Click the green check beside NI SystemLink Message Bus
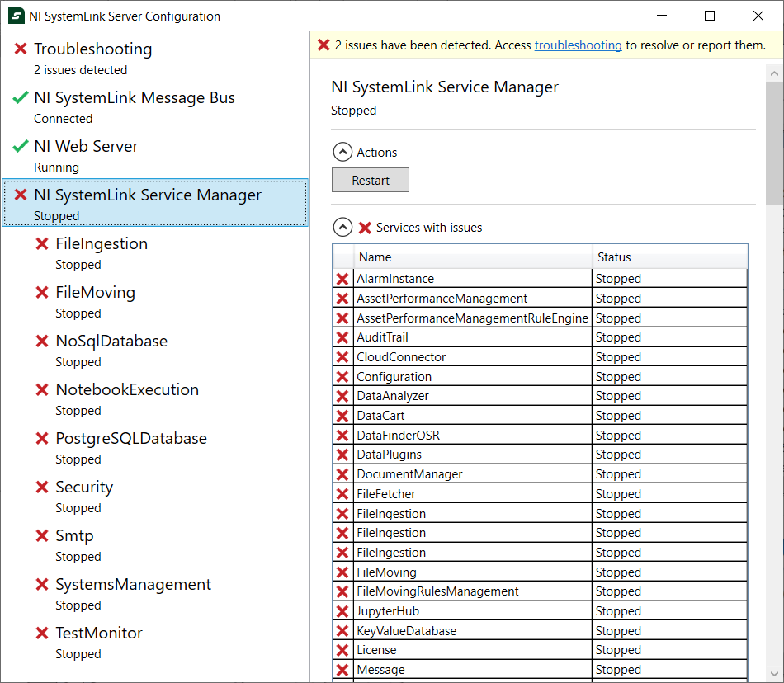The width and height of the screenshot is (784, 683). [21, 97]
